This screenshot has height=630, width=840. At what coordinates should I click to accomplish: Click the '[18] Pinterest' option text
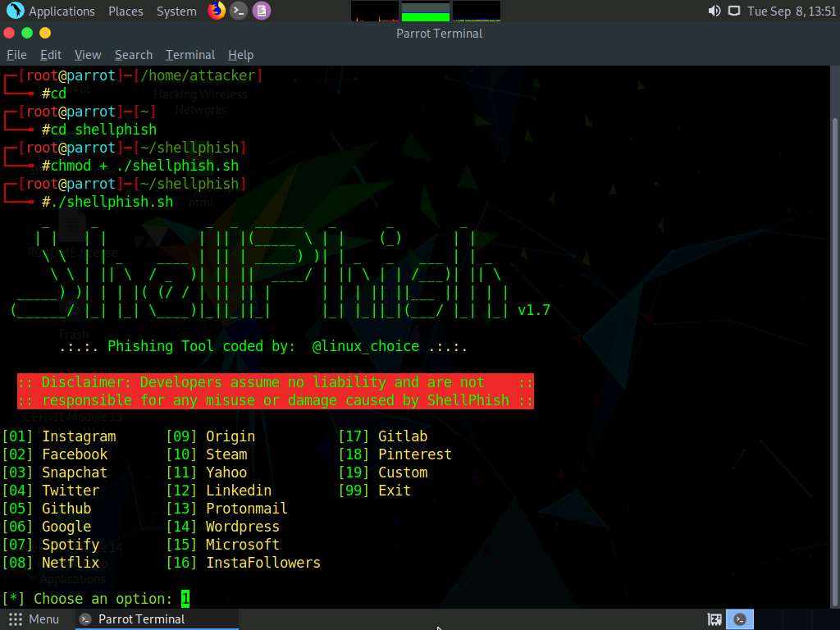[x=395, y=454]
